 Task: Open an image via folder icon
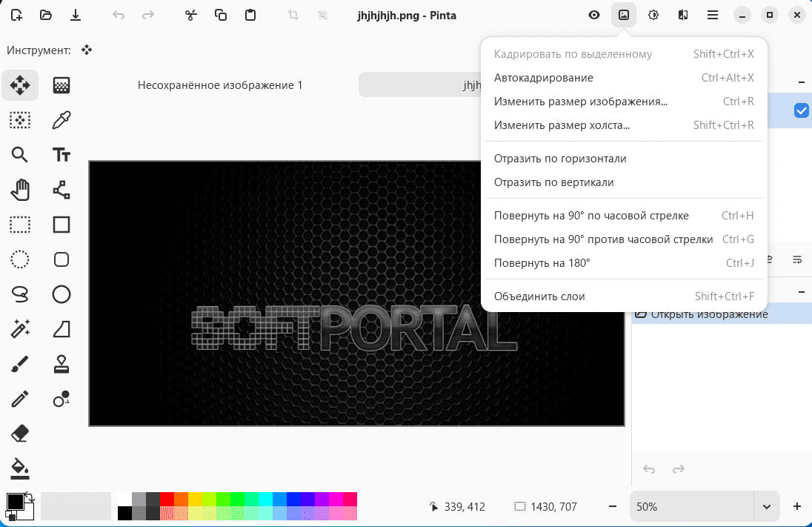click(46, 15)
